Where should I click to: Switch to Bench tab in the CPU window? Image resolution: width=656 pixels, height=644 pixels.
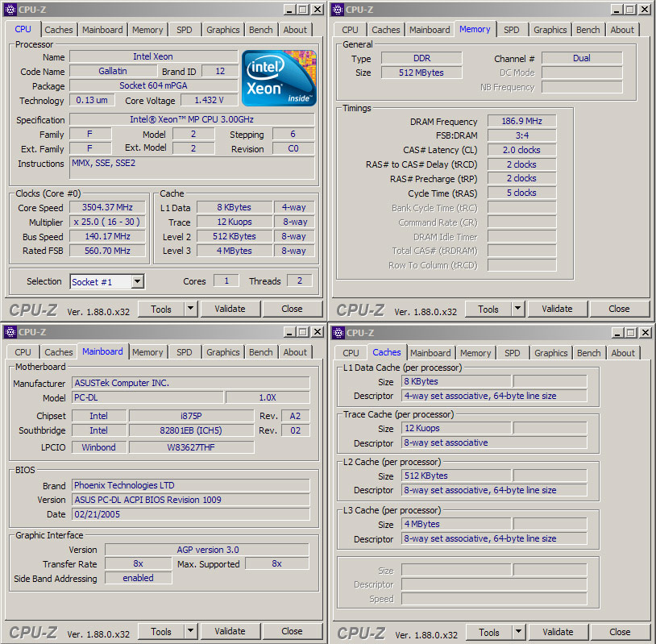coord(260,30)
